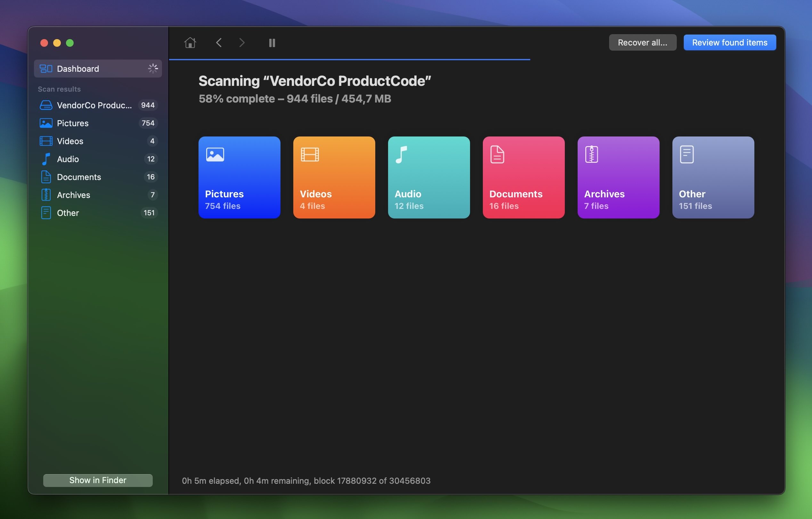
Task: Zoom the window with green button
Action: pos(70,43)
